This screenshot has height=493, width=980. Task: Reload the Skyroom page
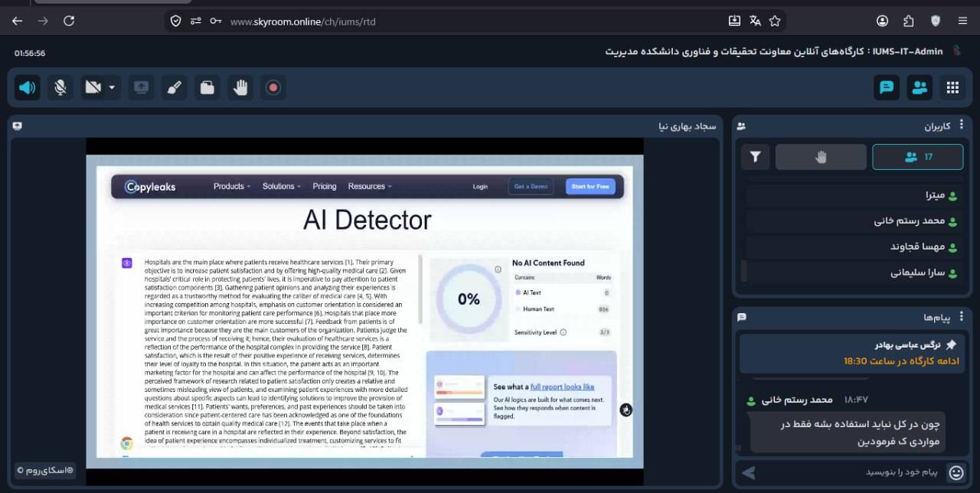click(69, 21)
